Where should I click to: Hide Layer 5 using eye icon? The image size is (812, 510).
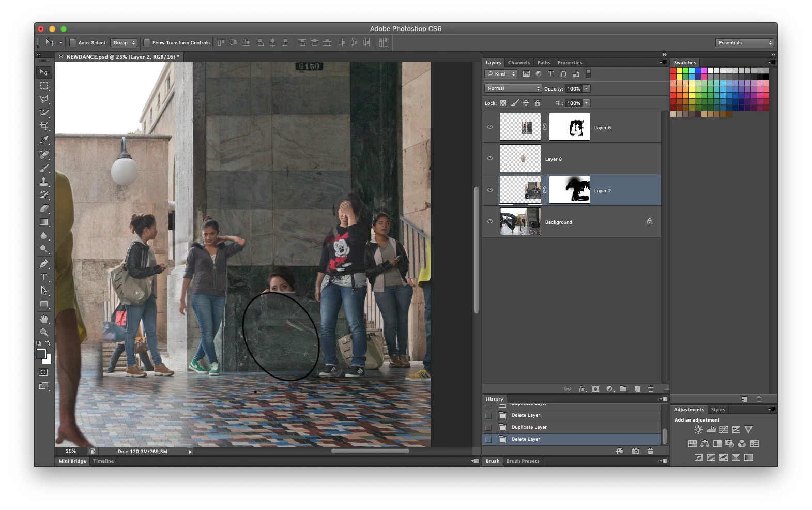click(490, 127)
